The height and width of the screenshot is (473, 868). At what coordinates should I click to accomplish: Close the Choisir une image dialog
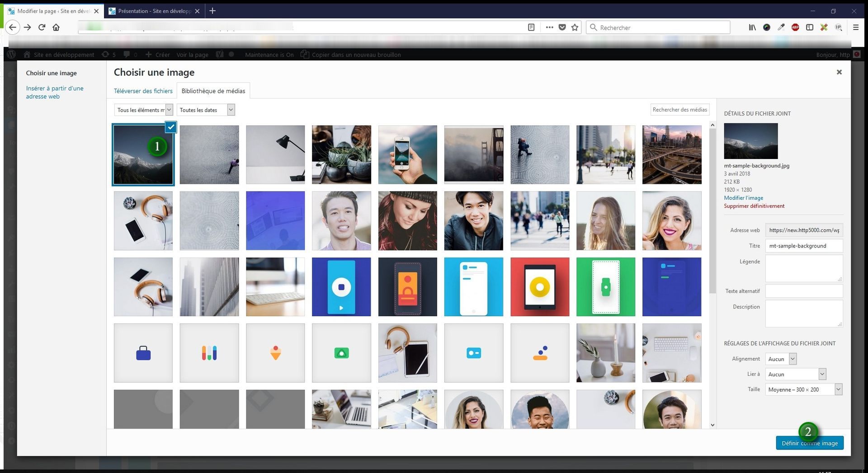coord(839,72)
